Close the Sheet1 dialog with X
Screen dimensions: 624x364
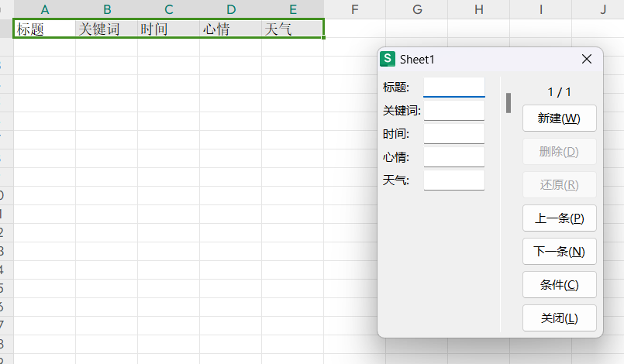click(587, 60)
